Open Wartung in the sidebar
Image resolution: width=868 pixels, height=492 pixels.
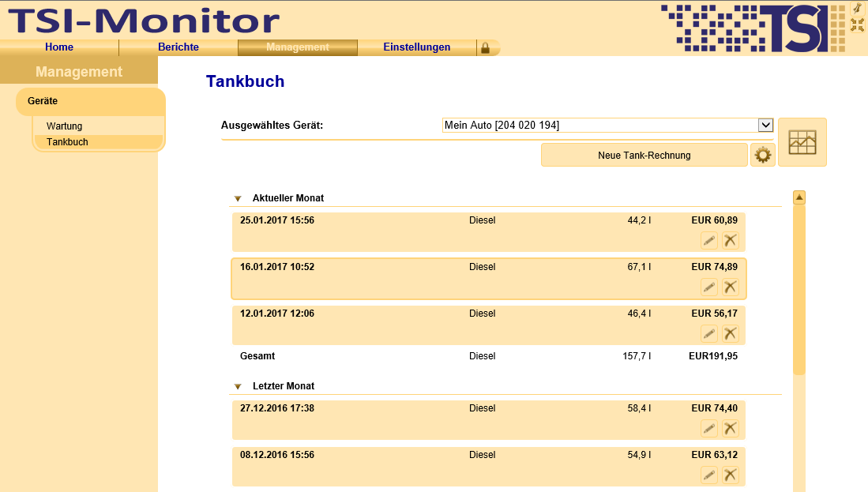pos(64,126)
